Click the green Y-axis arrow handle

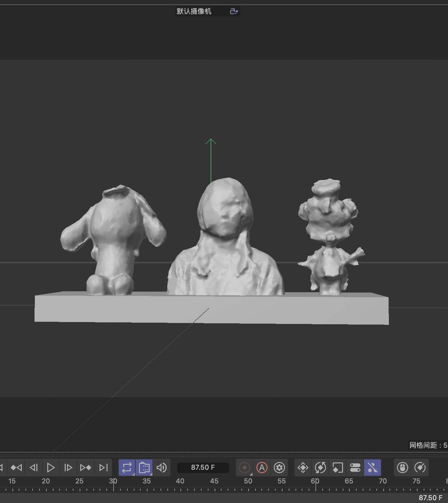tap(211, 142)
